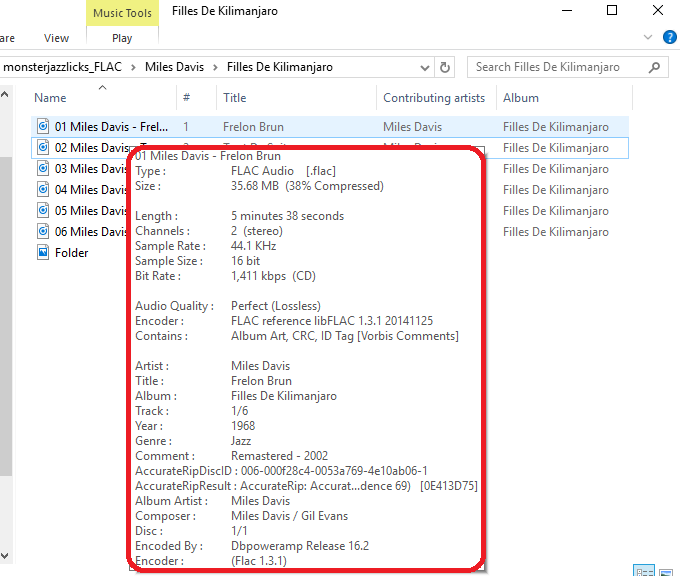Navigate to the Miles Davis breadcrumb folder
Image resolution: width=680 pixels, height=576 pixels.
pos(174,67)
